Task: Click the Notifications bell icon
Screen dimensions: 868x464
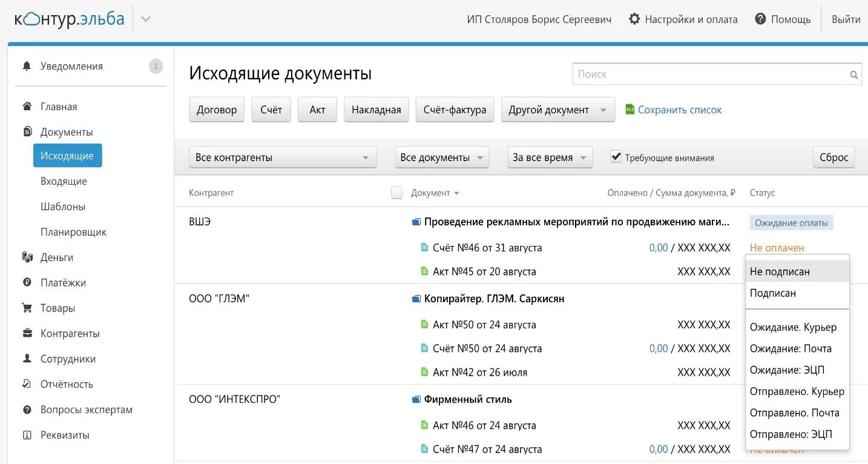Action: 27,66
